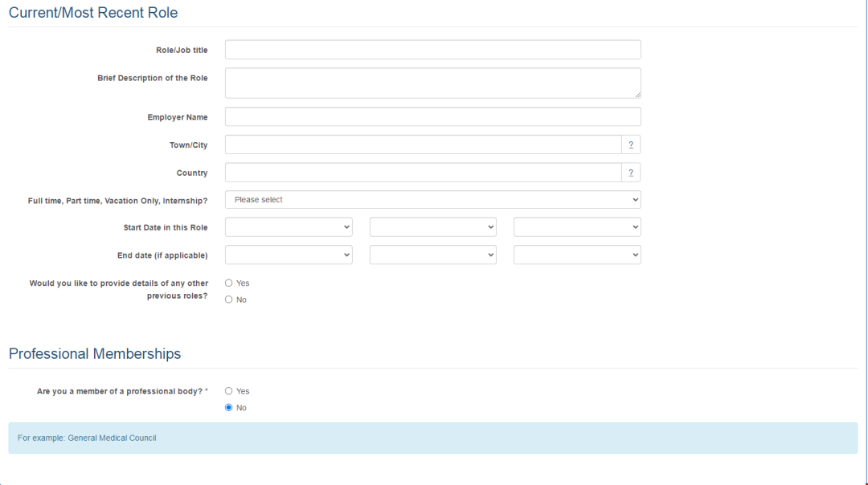Open the middle Start Date in this Role dropdown

pyautogui.click(x=432, y=227)
